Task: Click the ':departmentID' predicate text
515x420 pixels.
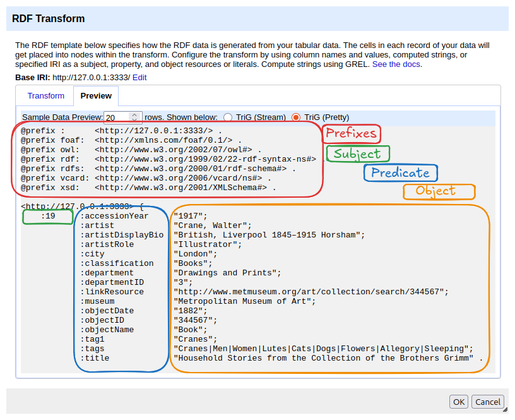Action: point(112,282)
